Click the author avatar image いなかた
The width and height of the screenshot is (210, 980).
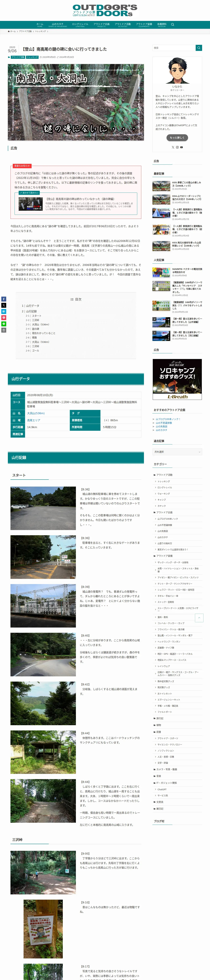177,70
